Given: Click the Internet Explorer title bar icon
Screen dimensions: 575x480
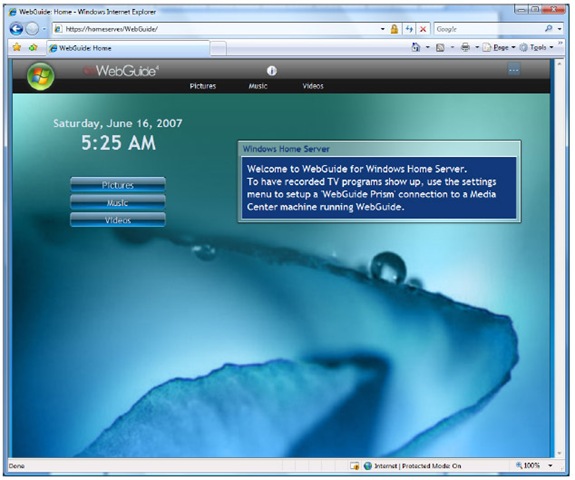Looking at the screenshot, I should click(x=13, y=12).
